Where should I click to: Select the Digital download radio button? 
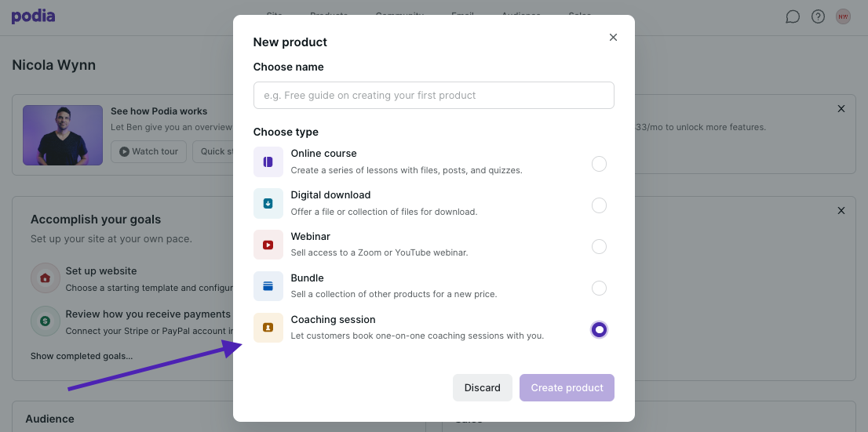point(599,205)
